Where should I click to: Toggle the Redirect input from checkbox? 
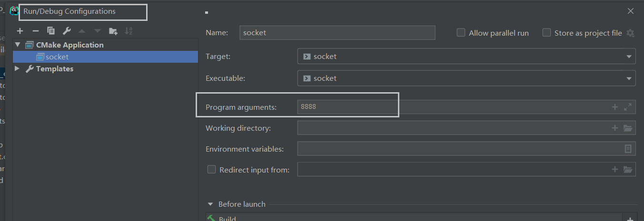click(211, 169)
